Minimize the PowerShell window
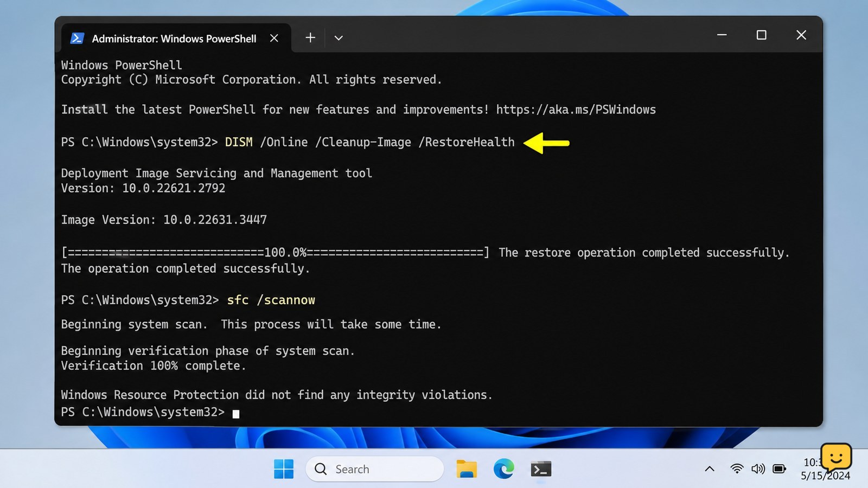Viewport: 868px width, 488px height. click(x=722, y=35)
